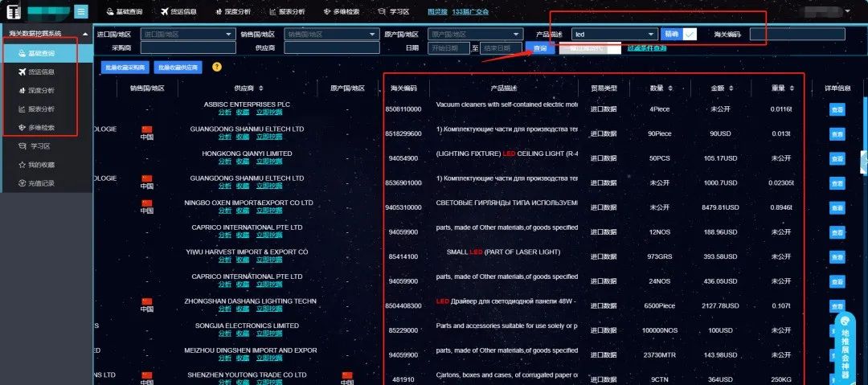This screenshot has width=868, height=385.
Task: Select customs code 8504408300 cell
Action: [403, 305]
